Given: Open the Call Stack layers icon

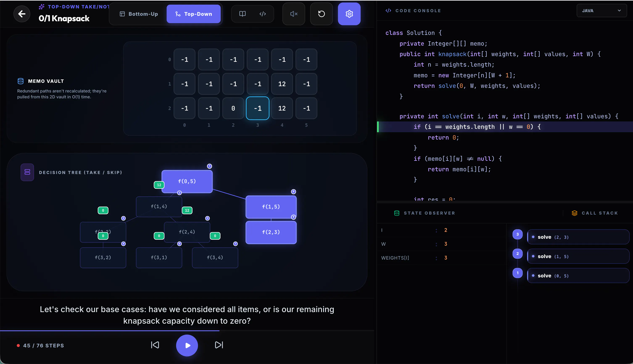Looking at the screenshot, I should tap(574, 213).
